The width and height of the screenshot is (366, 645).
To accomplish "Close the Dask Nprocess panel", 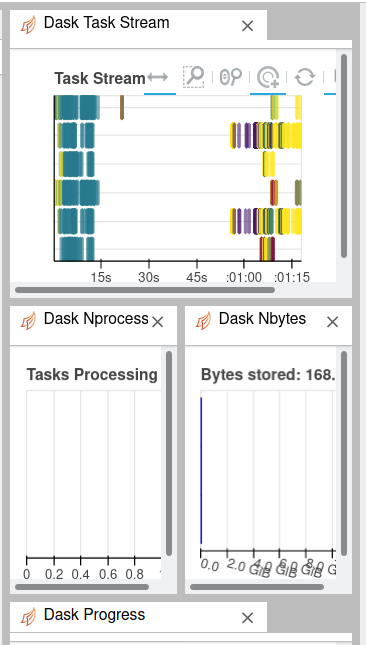I will tap(158, 322).
